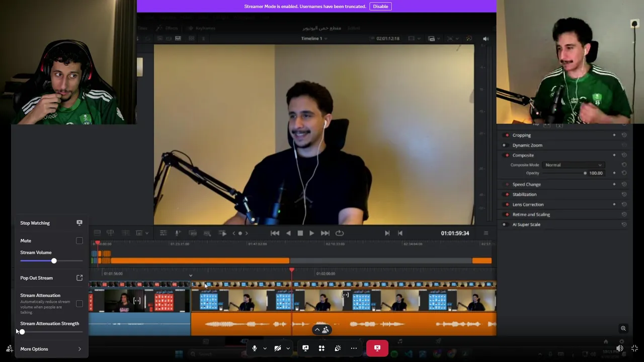Play the timeline in reverse
Screen dimensions: 644x362
tap(288, 233)
